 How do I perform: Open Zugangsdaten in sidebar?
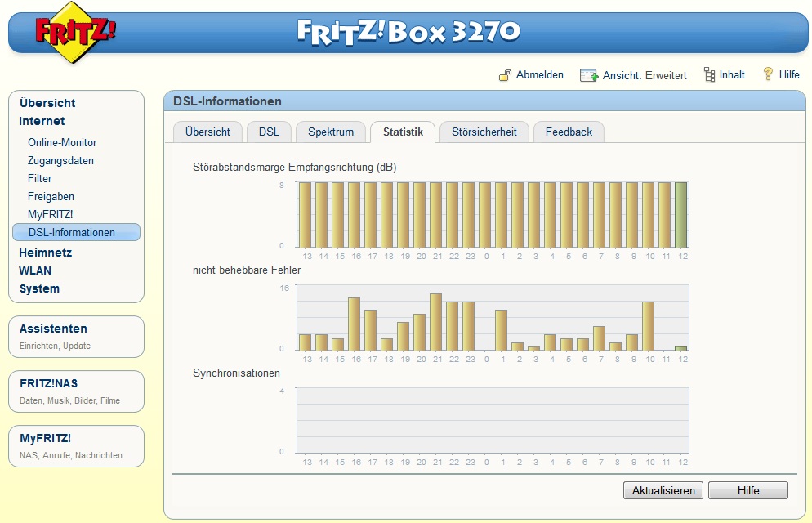point(60,160)
